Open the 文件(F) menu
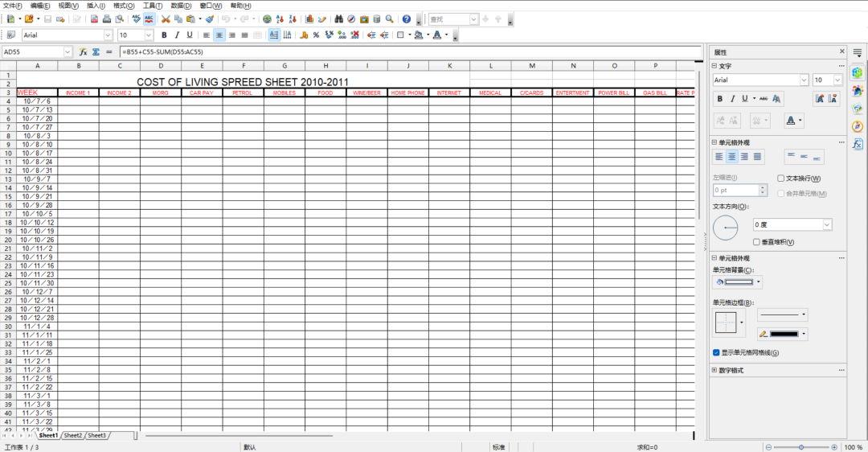 point(12,6)
